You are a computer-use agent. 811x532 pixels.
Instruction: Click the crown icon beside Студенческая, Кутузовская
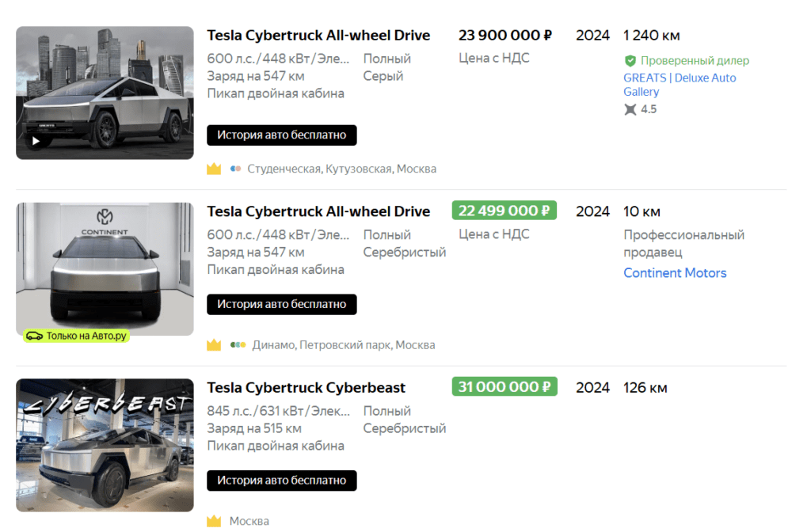click(214, 169)
